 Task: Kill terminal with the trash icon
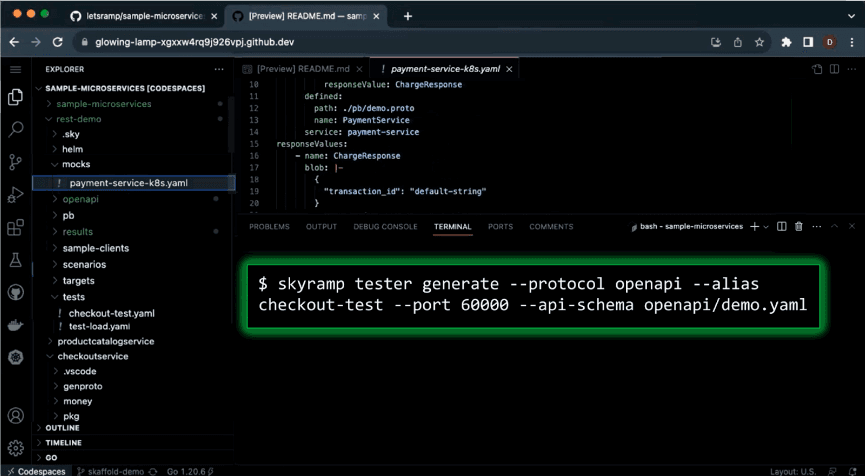[798, 227]
